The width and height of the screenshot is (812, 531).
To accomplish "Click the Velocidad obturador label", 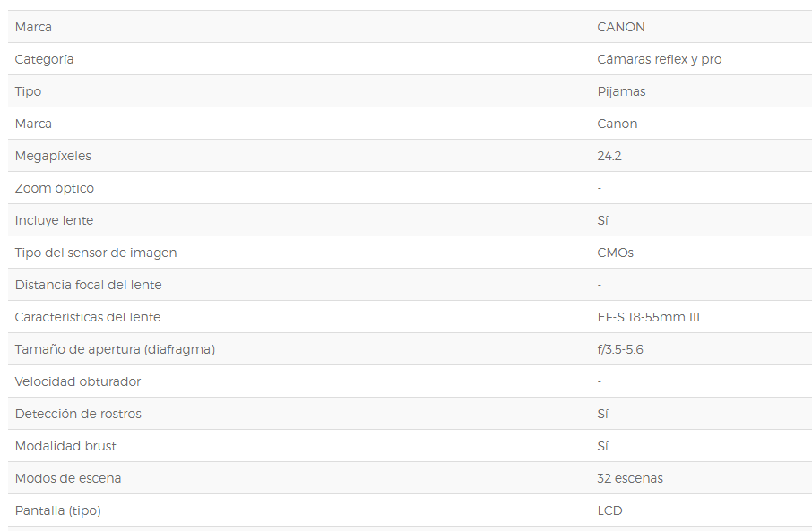I will pyautogui.click(x=78, y=381).
